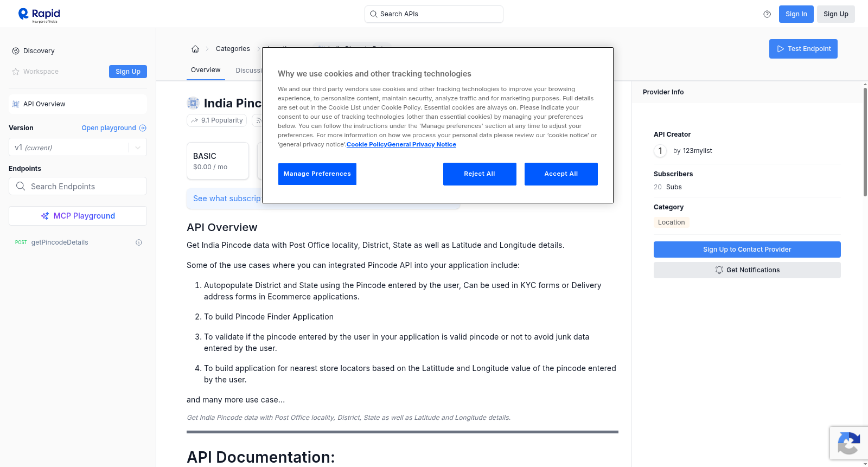Expand version list using chevron arrow
The width and height of the screenshot is (868, 467).
(x=138, y=148)
